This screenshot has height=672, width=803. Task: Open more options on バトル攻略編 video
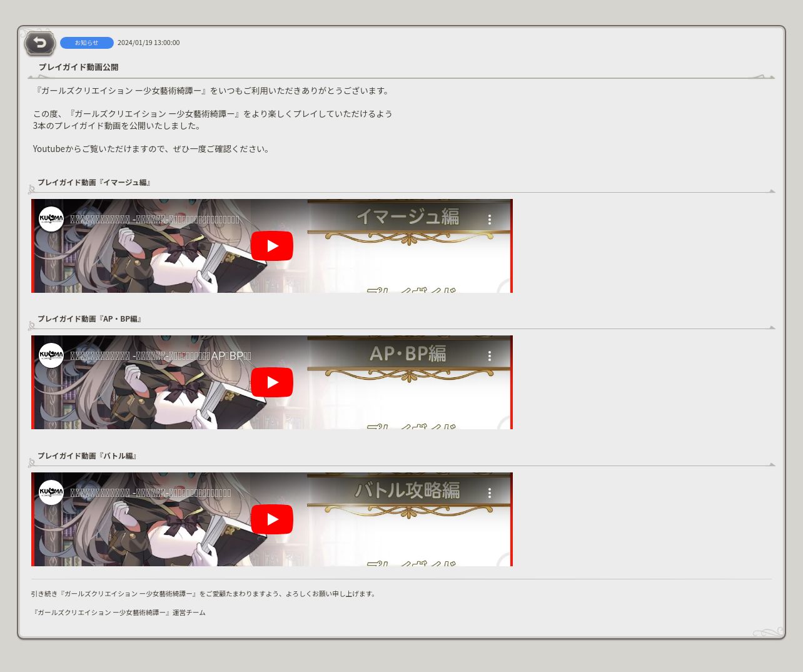click(x=489, y=493)
